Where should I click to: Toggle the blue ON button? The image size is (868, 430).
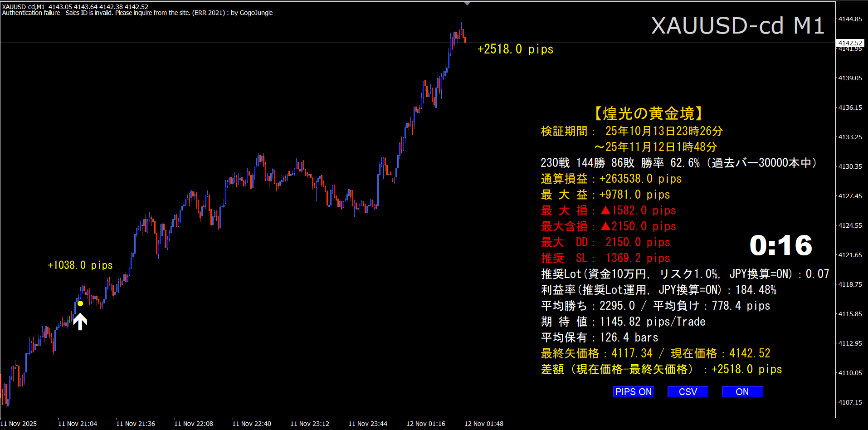[x=742, y=392]
